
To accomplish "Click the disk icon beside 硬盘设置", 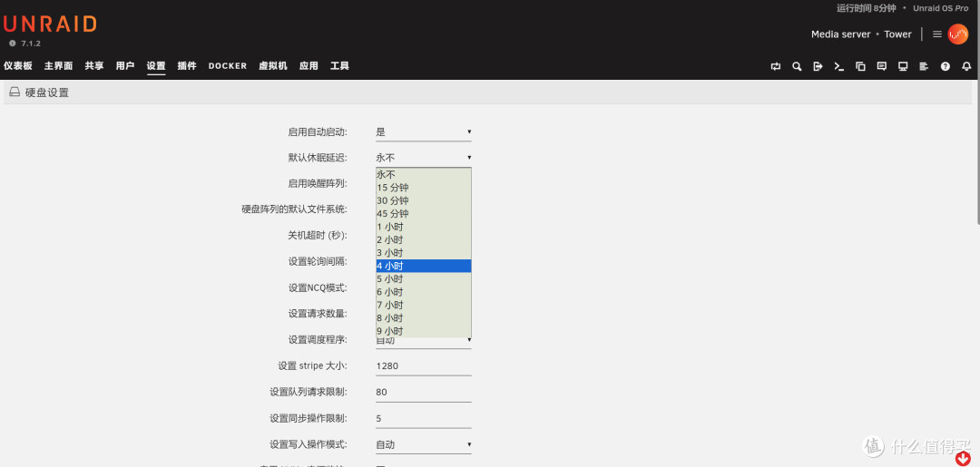I will (x=14, y=92).
